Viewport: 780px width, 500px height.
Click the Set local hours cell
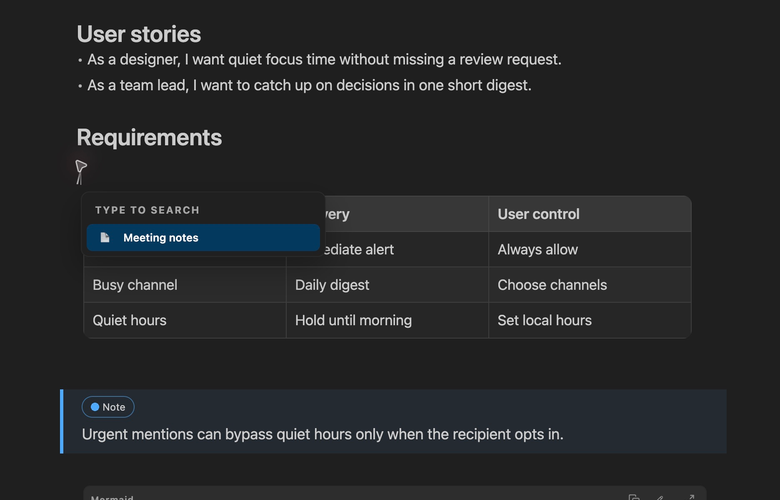[589, 320]
